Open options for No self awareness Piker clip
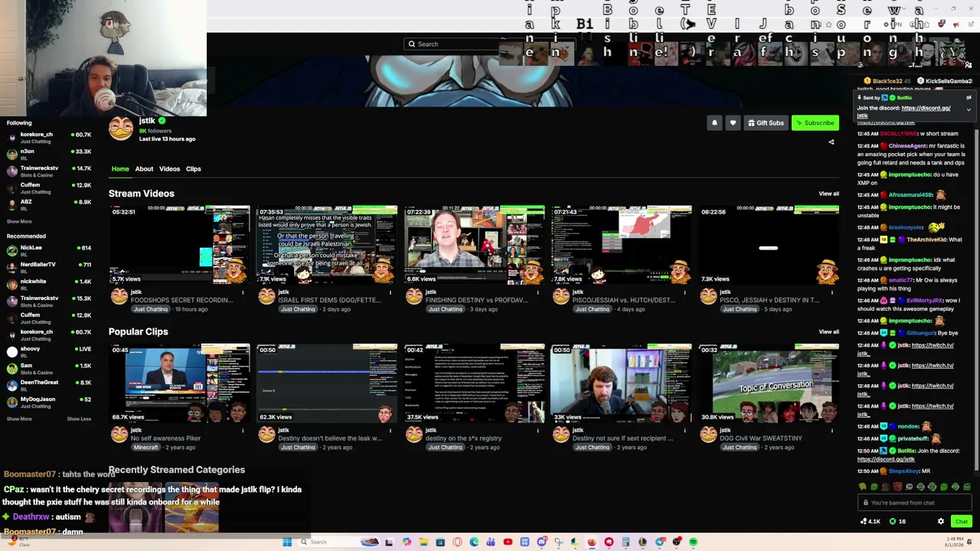Image resolution: width=980 pixels, height=551 pixels. pyautogui.click(x=243, y=430)
